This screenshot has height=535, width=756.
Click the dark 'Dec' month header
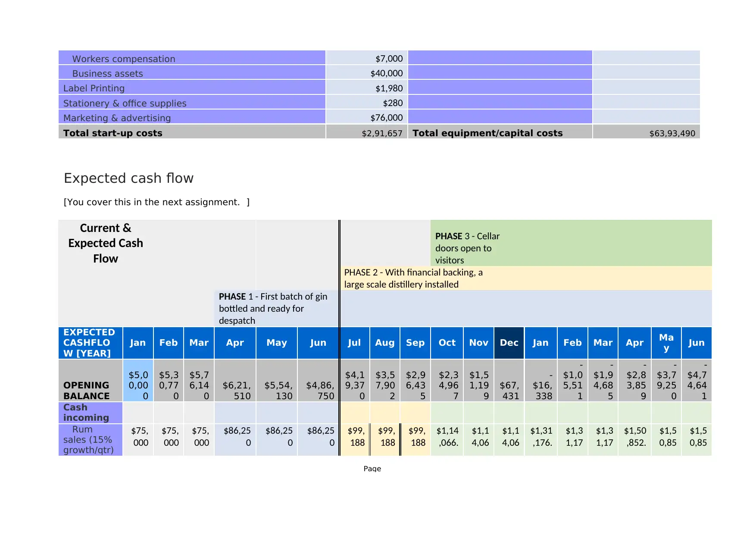pyautogui.click(x=509, y=343)
